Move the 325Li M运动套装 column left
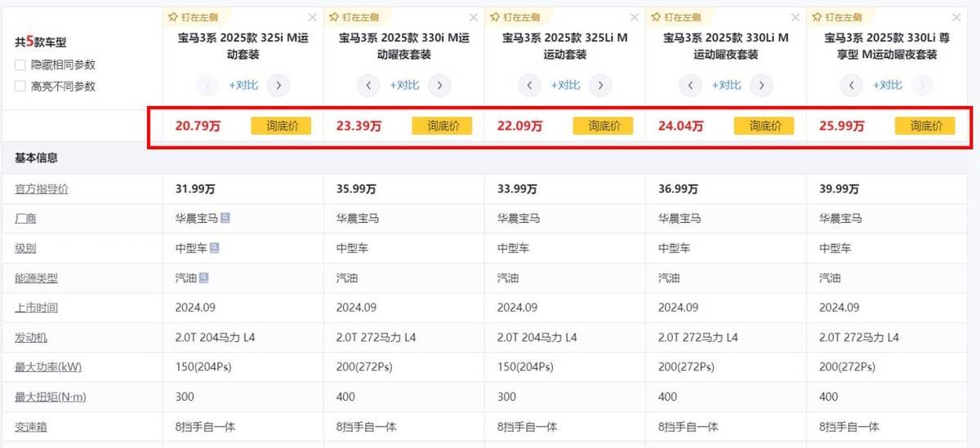Image resolution: width=980 pixels, height=448 pixels. (529, 85)
